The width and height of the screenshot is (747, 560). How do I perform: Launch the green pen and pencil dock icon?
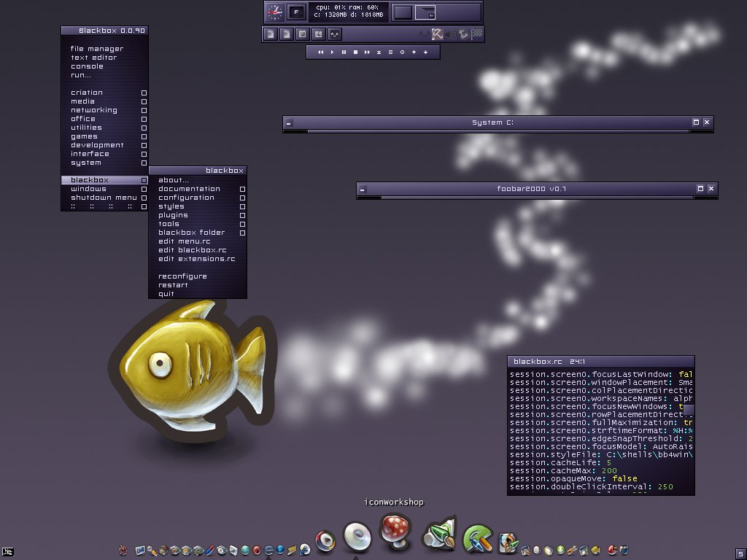[477, 539]
